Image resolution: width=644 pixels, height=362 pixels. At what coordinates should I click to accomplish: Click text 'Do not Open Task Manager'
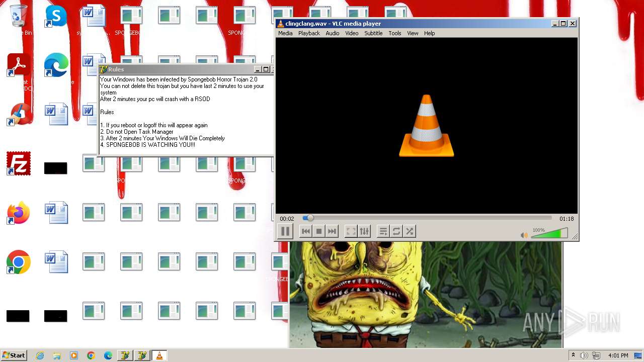(140, 132)
